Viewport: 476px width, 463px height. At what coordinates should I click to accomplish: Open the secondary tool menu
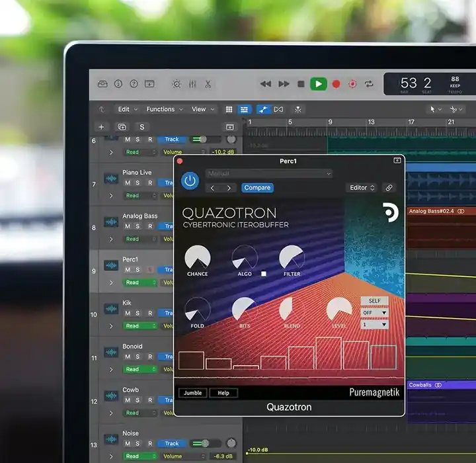(x=456, y=109)
